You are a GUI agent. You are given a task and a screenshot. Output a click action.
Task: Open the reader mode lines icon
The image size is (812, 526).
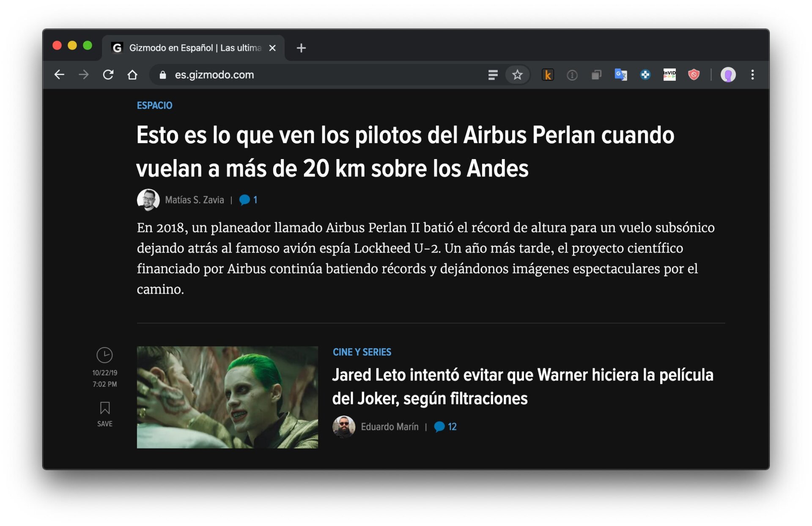(493, 75)
